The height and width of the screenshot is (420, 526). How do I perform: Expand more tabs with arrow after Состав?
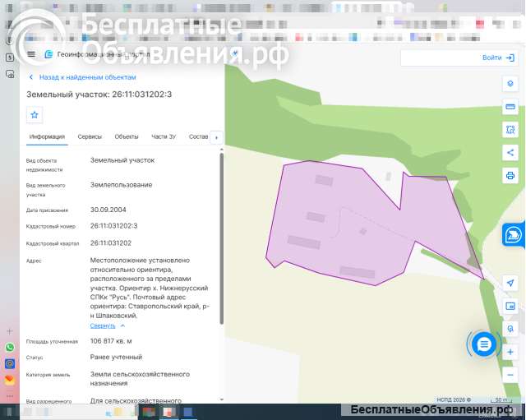point(216,137)
